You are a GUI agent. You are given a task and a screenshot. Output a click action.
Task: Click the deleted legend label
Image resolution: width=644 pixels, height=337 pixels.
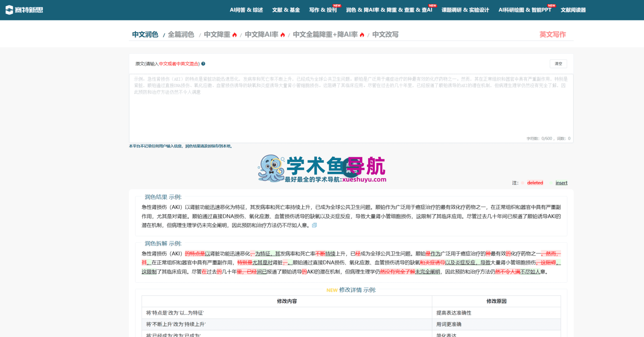pos(535,183)
